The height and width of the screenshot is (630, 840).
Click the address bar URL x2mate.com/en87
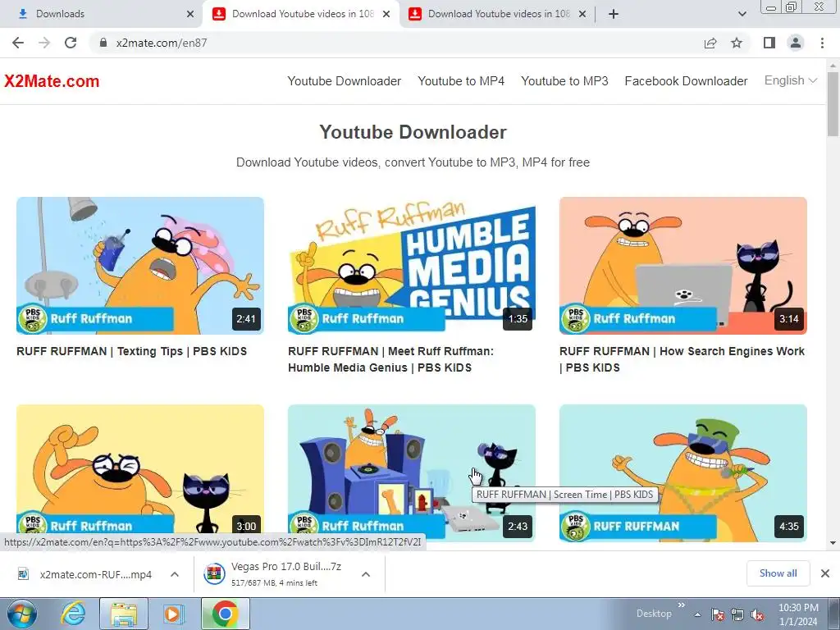(162, 43)
